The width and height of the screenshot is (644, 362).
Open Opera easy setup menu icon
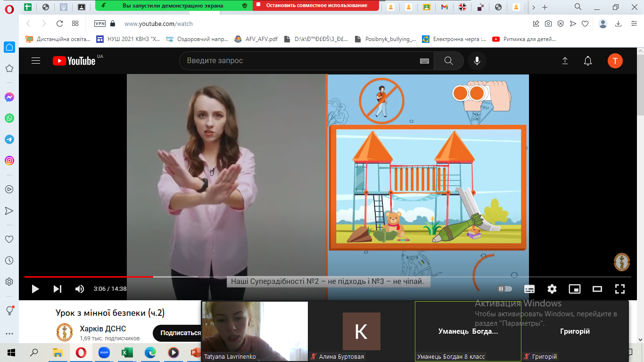pyautogui.click(x=634, y=24)
